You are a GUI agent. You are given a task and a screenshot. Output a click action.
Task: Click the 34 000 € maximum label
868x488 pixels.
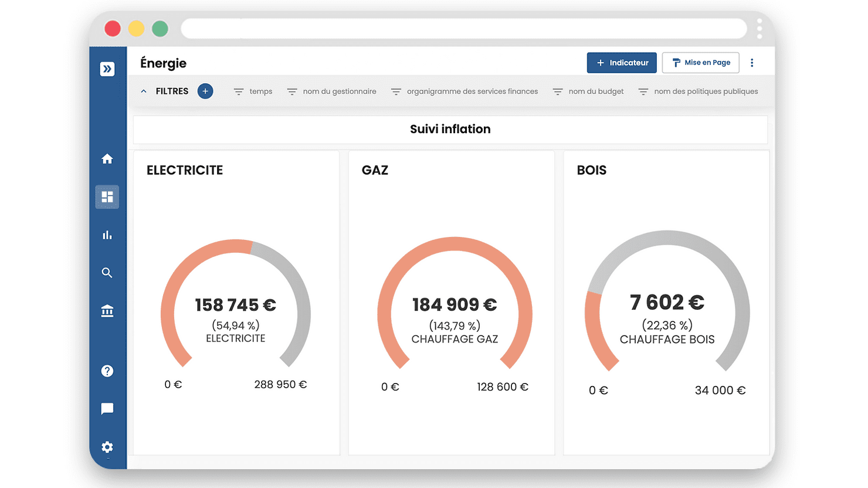pos(720,391)
